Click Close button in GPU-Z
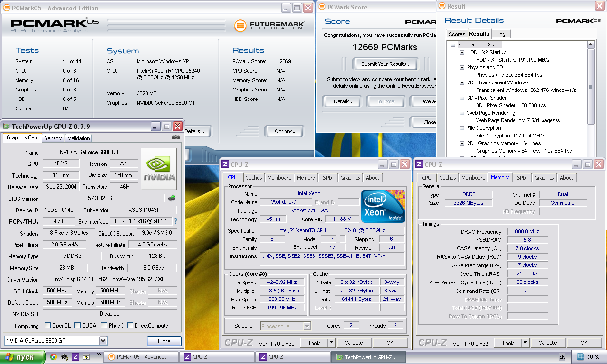607x364 pixels. pyautogui.click(x=164, y=341)
